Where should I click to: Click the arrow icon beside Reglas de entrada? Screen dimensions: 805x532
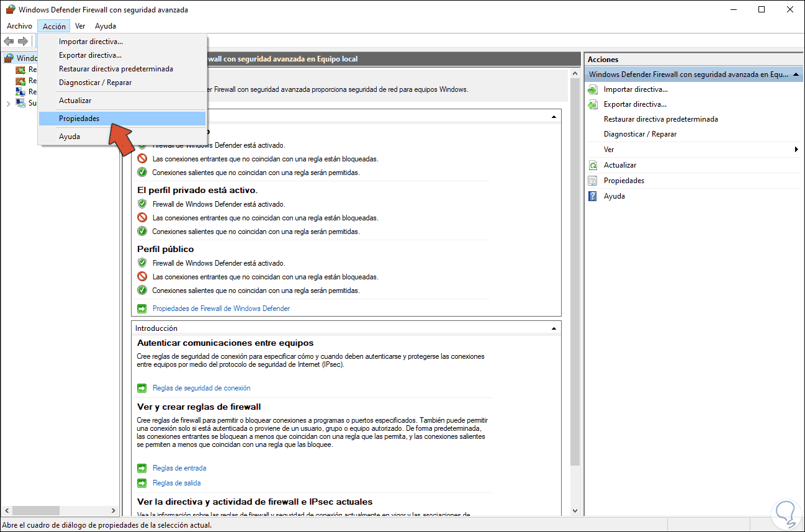(x=142, y=468)
